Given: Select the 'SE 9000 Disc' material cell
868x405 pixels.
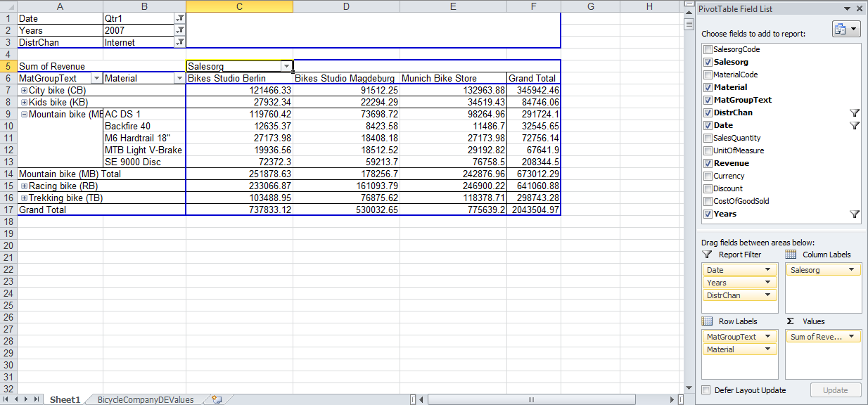Looking at the screenshot, I should click(144, 162).
